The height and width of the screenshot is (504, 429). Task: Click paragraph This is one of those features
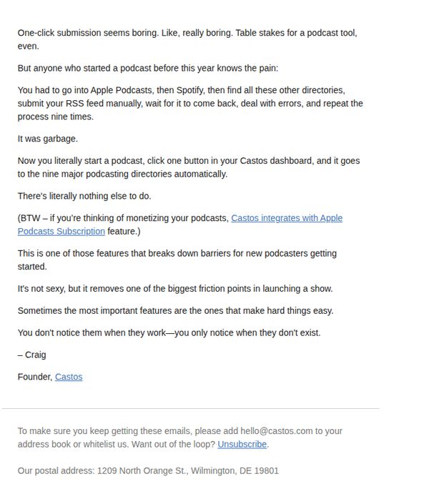(x=177, y=260)
